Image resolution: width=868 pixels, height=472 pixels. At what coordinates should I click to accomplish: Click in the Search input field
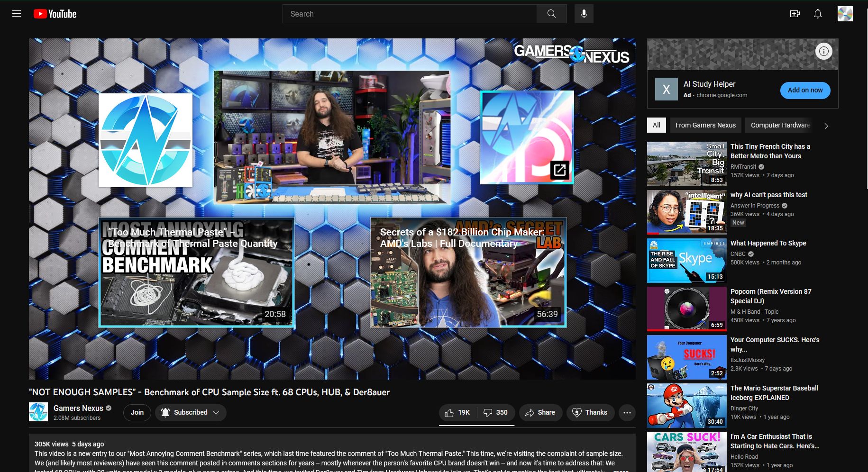[410, 14]
